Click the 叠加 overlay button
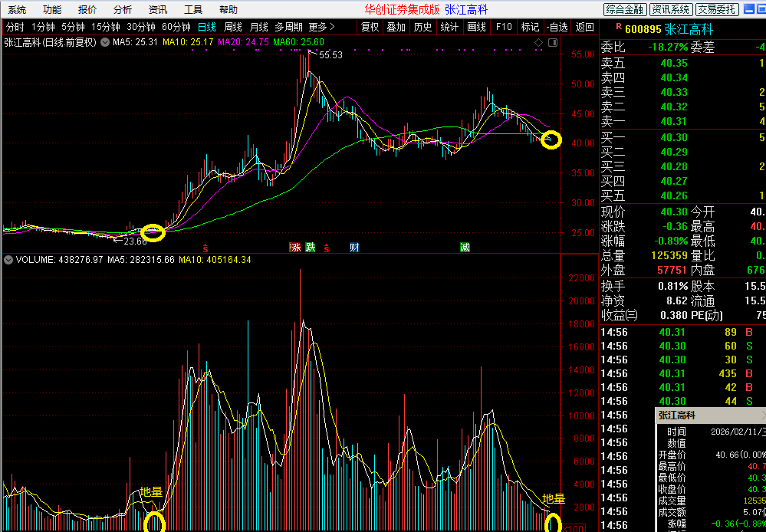The image size is (766, 532). 396,28
